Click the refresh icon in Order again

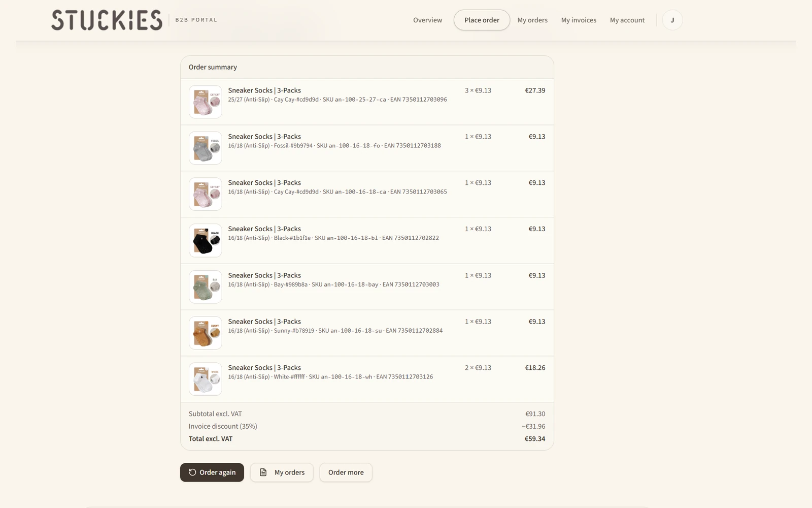click(192, 472)
